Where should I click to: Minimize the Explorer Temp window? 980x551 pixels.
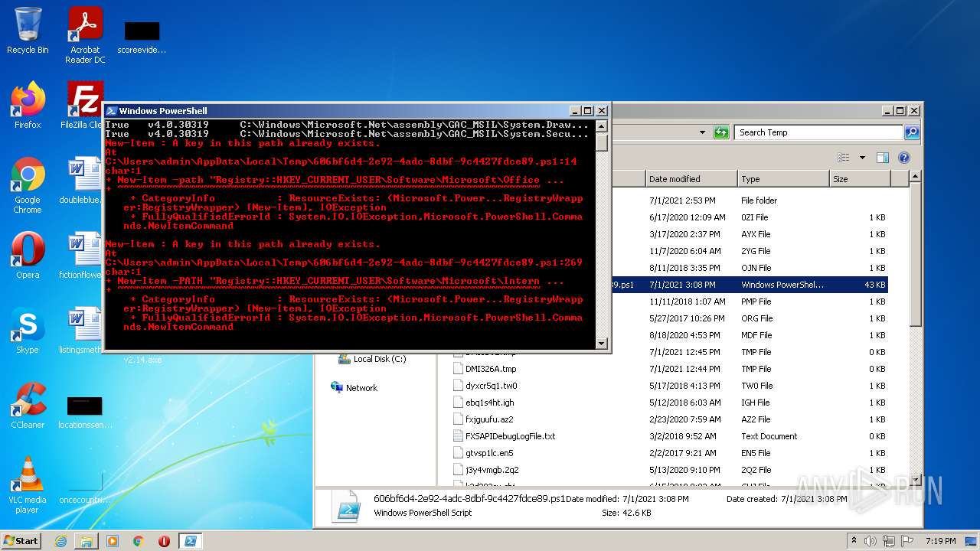887,111
